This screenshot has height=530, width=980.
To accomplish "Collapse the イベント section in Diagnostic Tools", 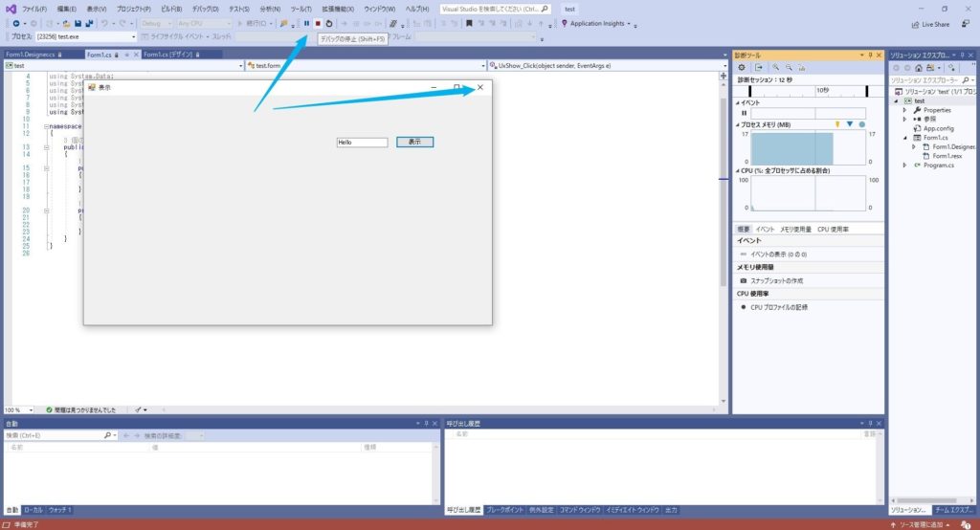I will tap(738, 102).
